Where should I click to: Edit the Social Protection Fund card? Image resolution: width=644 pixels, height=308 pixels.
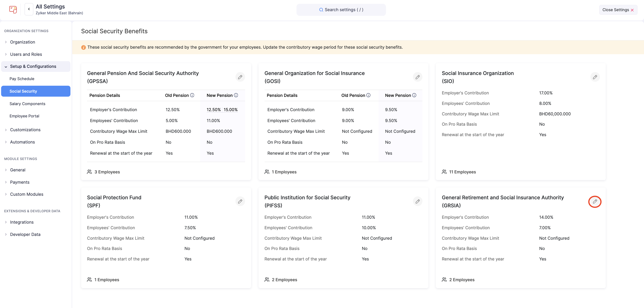tap(240, 201)
